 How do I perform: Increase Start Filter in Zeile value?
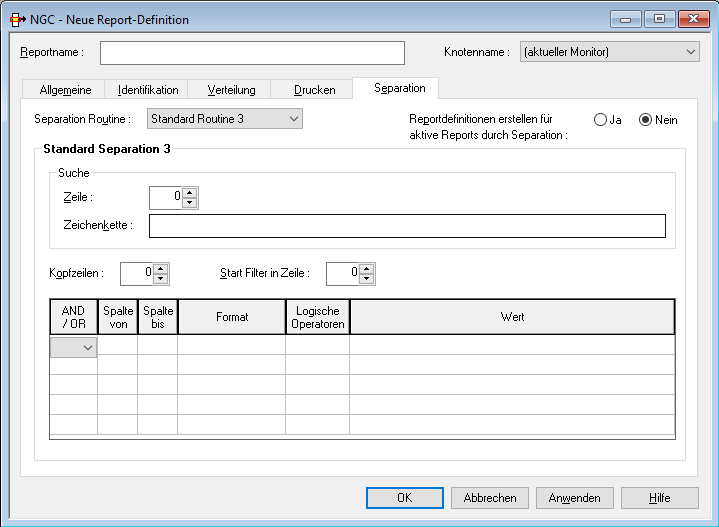click(367, 268)
